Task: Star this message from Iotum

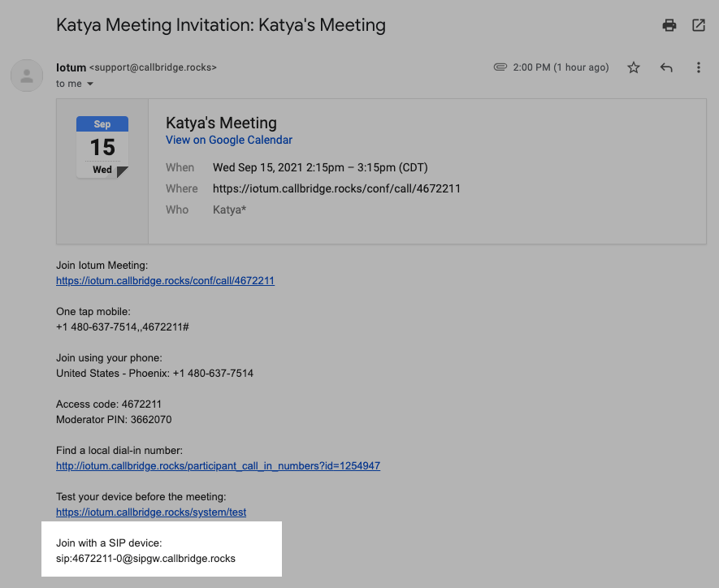Action: (x=633, y=67)
